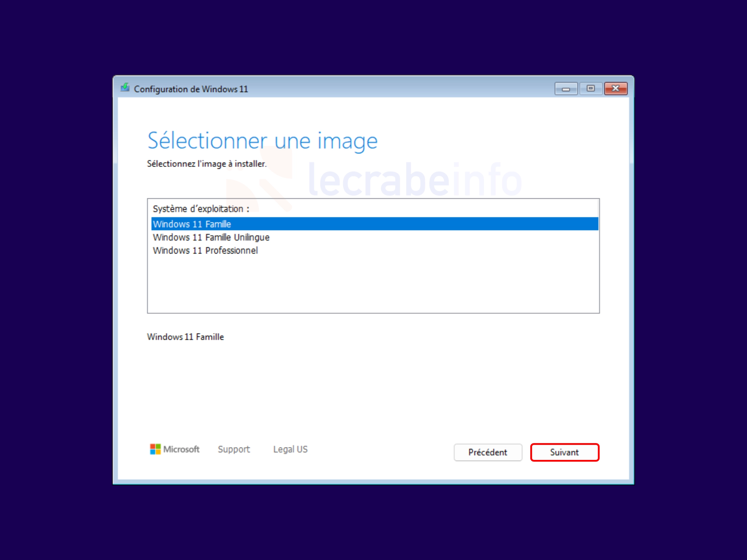Minimize the Configuration de Windows 11 window
The height and width of the screenshot is (560, 747).
(566, 89)
